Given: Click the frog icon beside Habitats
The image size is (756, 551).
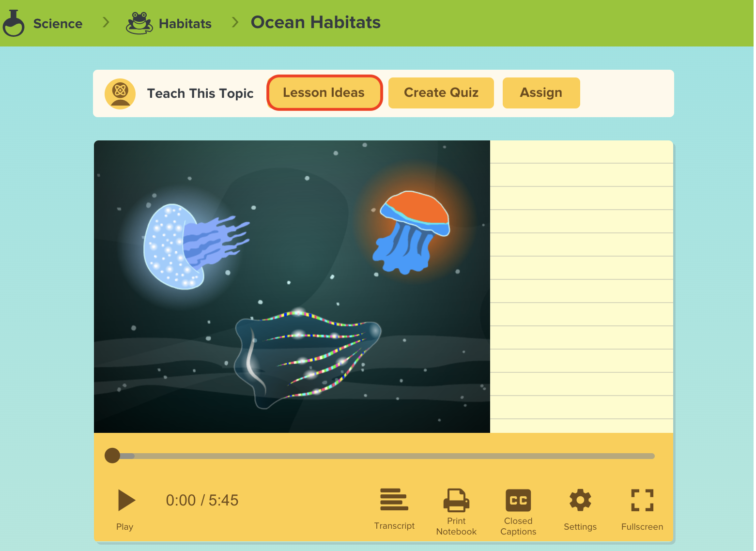Looking at the screenshot, I should pos(139,22).
